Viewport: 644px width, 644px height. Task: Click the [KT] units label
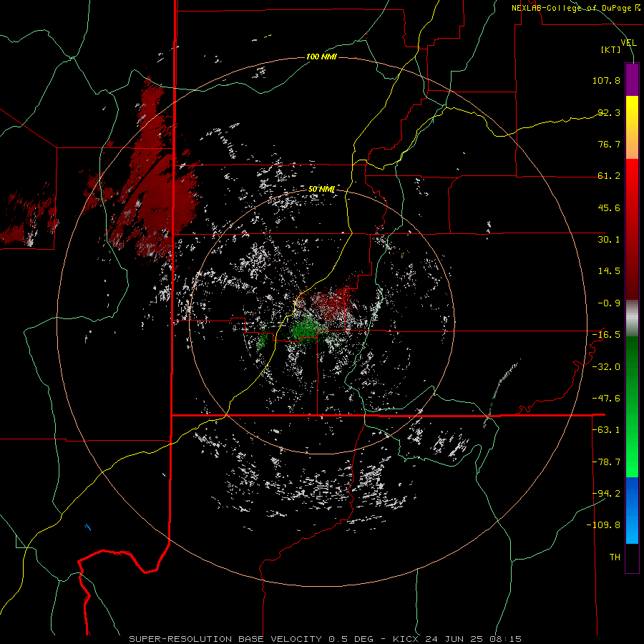click(x=611, y=49)
